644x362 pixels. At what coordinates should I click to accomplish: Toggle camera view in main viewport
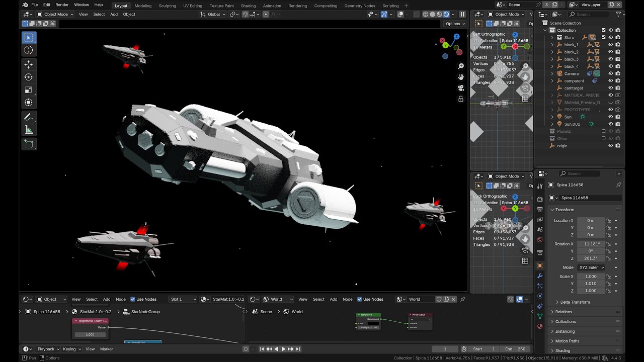tap(460, 88)
